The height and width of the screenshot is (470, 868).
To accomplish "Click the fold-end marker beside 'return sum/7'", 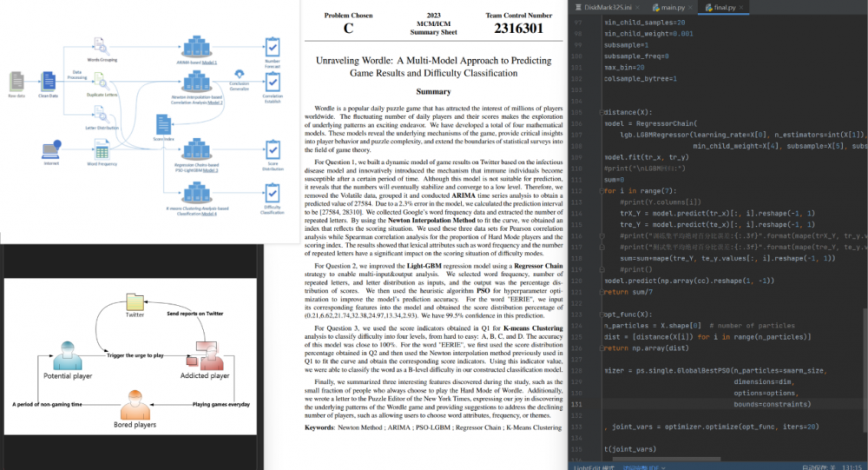I will click(602, 292).
